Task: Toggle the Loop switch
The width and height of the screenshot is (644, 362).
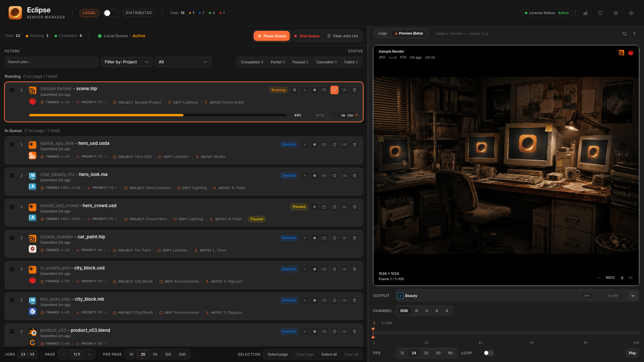Action: [489, 353]
